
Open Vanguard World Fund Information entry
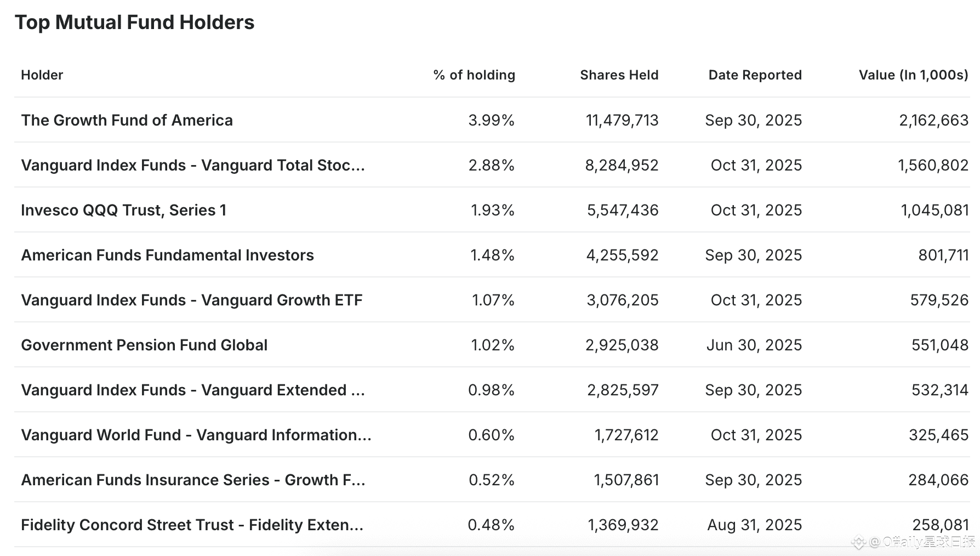click(196, 435)
